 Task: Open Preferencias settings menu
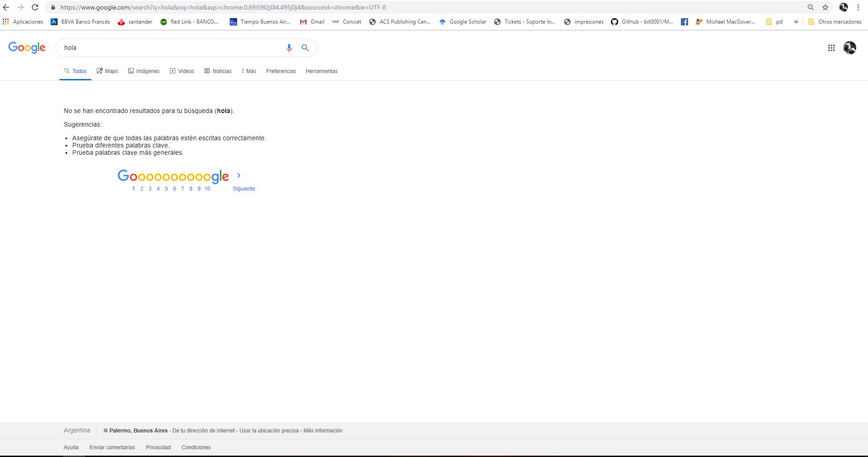281,71
